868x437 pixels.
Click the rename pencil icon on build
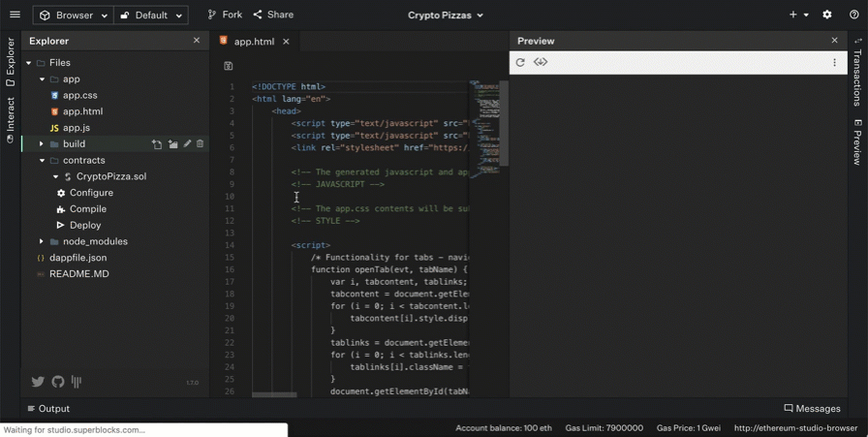187,144
